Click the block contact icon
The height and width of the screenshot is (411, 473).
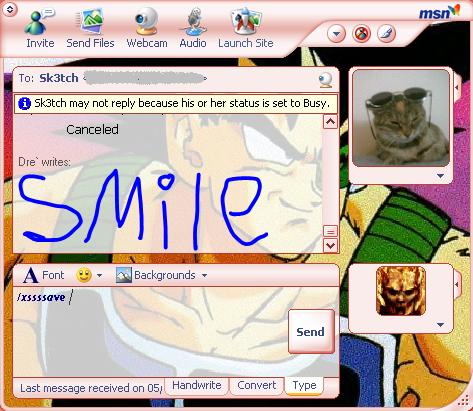tap(361, 34)
